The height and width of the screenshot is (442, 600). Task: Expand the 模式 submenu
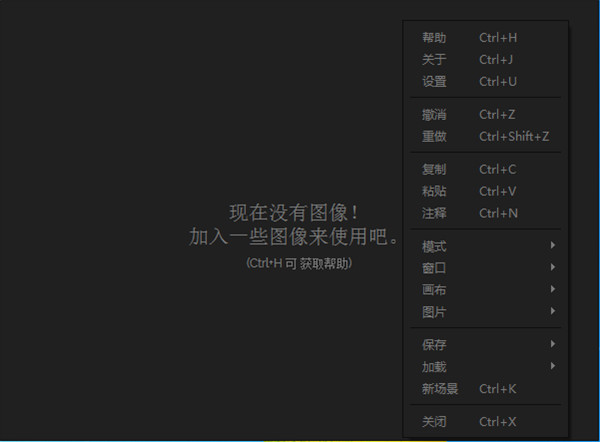point(486,246)
